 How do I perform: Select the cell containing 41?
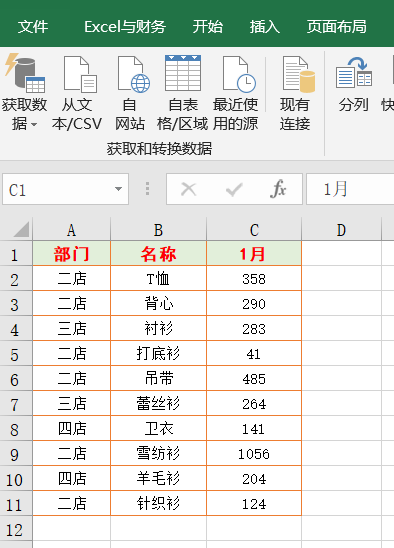[x=254, y=353]
